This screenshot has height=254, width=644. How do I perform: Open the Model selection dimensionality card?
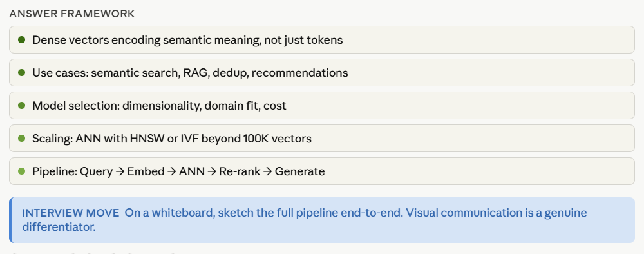(322, 106)
